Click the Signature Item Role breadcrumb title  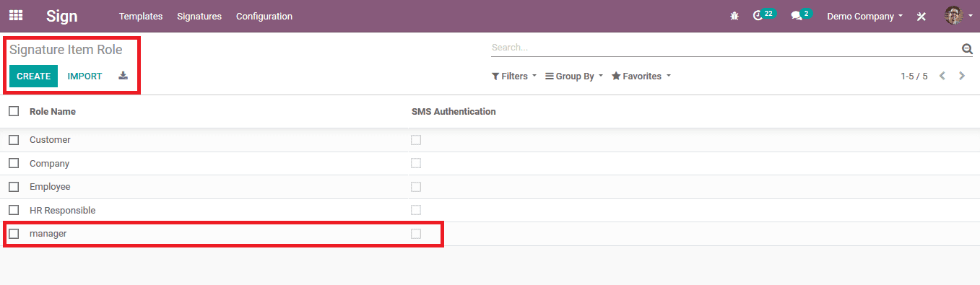click(66, 50)
